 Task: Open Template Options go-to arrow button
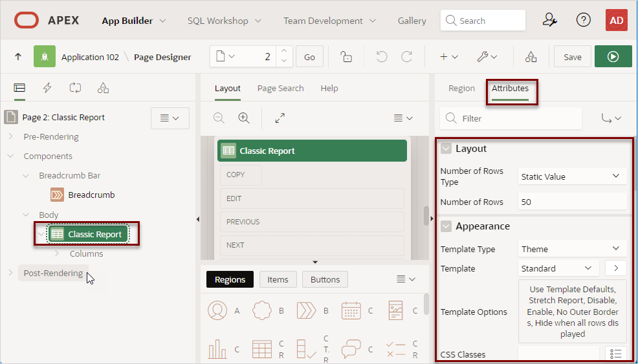pyautogui.click(x=615, y=268)
